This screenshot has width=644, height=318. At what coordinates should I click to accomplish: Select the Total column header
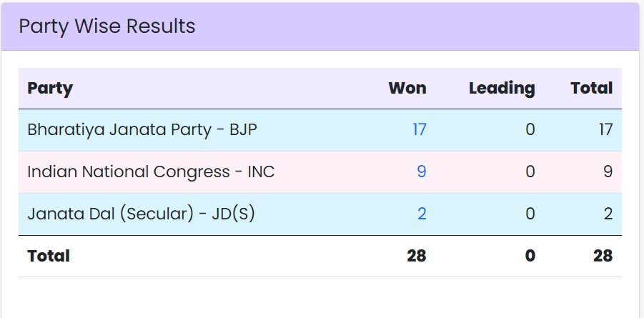click(592, 89)
